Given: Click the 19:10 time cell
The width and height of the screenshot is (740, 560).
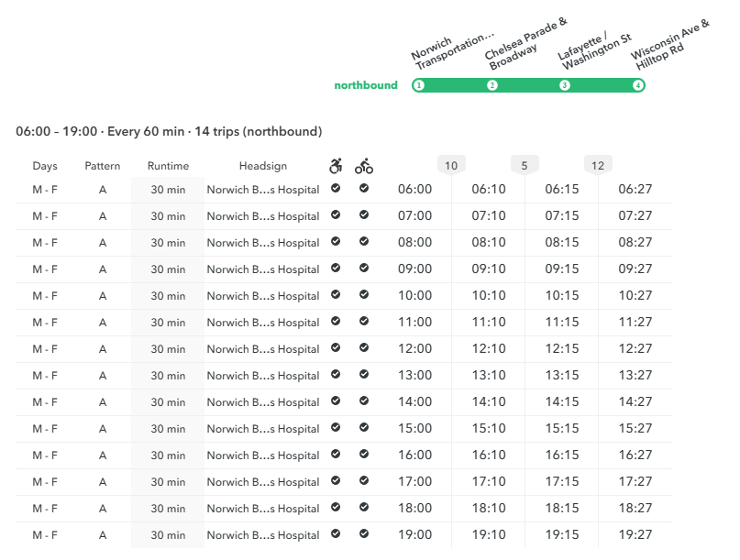Looking at the screenshot, I should 489,534.
